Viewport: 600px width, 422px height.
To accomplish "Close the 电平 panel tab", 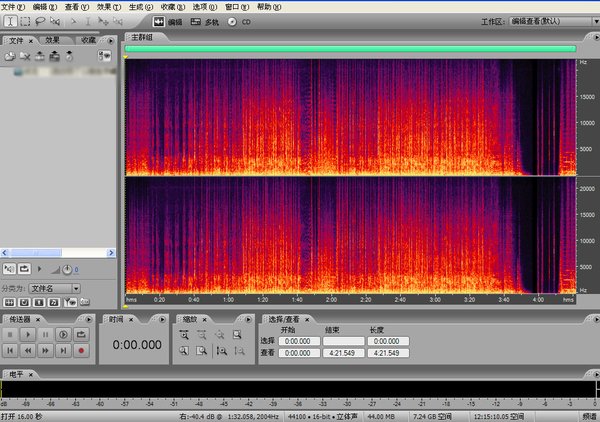I will coord(31,375).
